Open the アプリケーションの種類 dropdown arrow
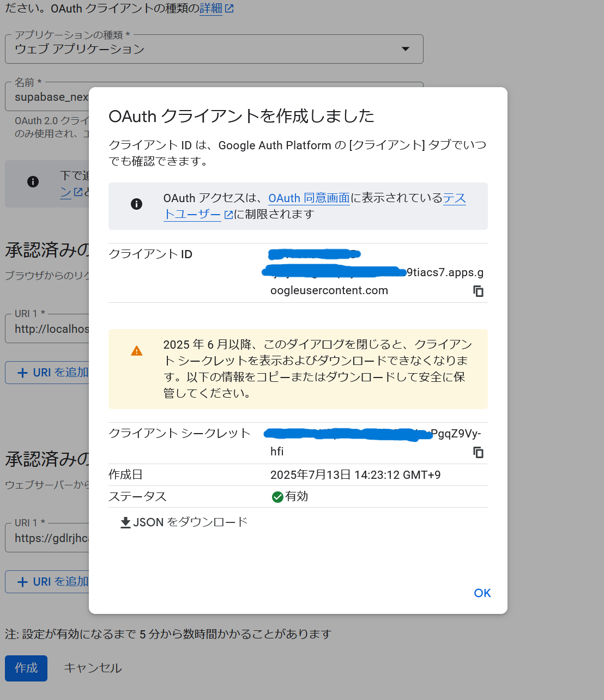The height and width of the screenshot is (700, 604). [405, 49]
